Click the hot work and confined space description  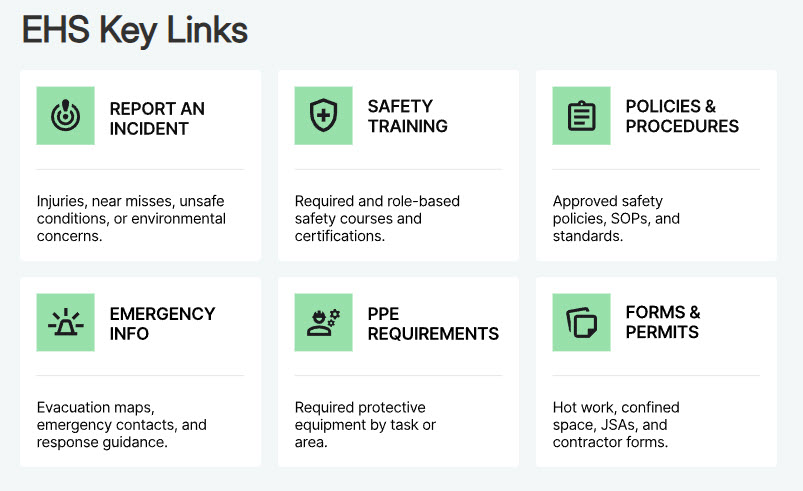click(616, 424)
